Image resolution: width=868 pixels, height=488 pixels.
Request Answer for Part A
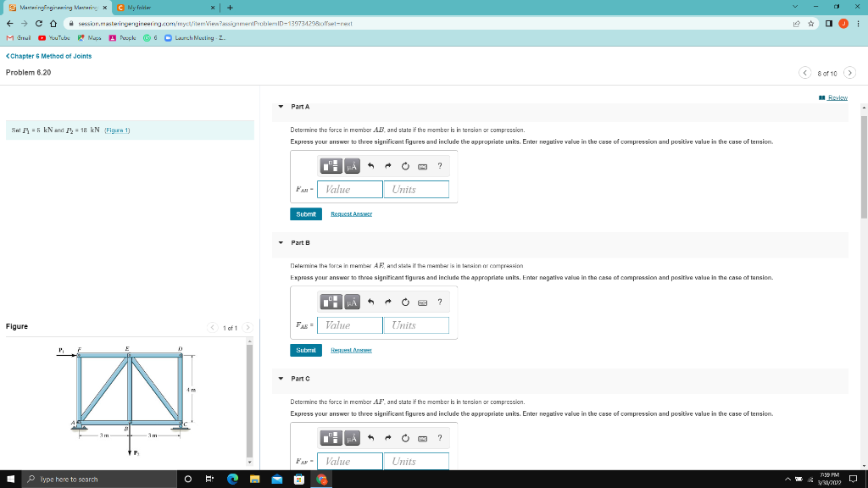pos(352,214)
